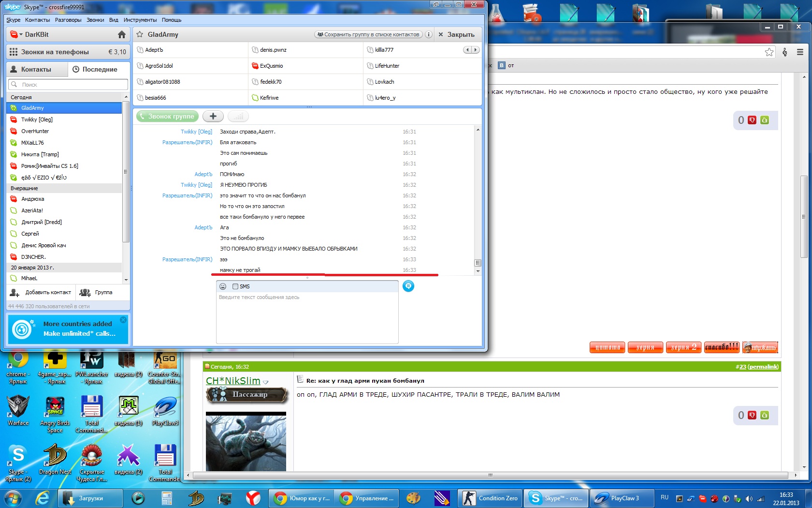Click the round blue send message button

(x=408, y=286)
